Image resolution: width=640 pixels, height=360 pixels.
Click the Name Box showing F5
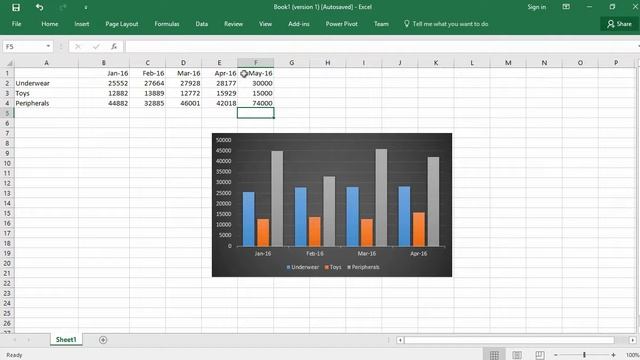click(24, 47)
